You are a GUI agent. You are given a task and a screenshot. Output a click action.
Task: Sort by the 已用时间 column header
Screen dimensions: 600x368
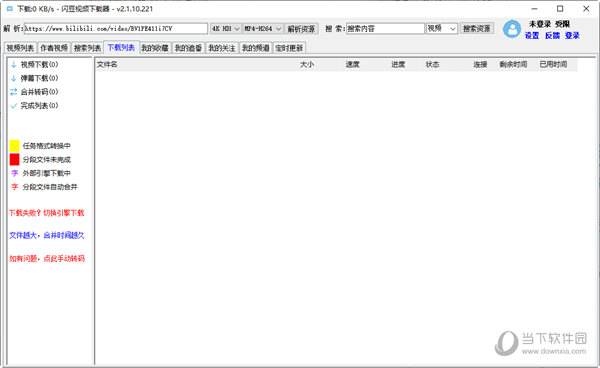[x=553, y=65]
